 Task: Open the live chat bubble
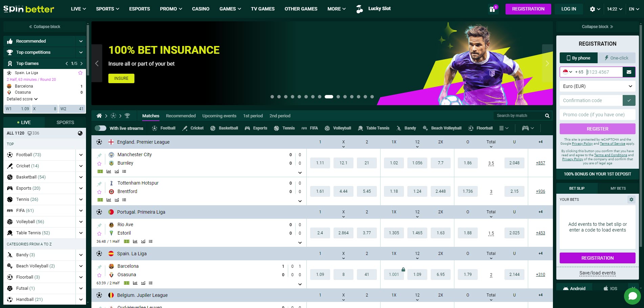(x=632, y=296)
